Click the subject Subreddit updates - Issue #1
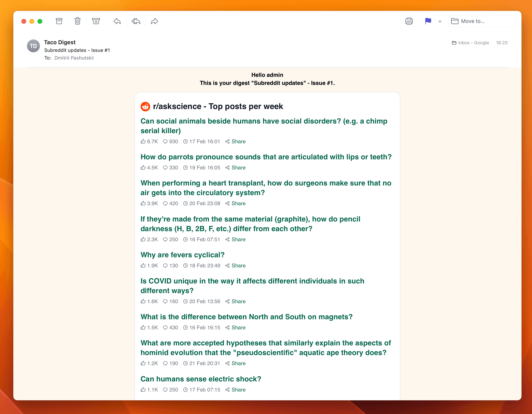Viewport: 532px width, 414px height. tap(77, 50)
